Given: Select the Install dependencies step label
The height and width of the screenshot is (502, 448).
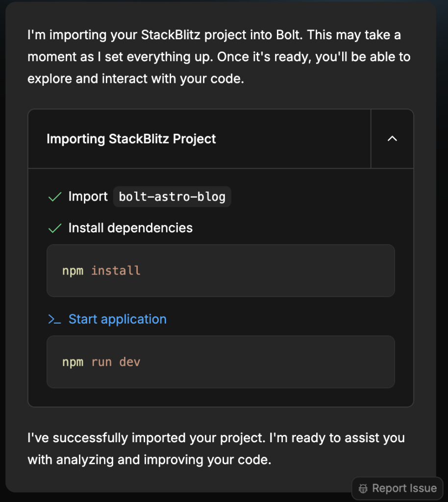Looking at the screenshot, I should point(130,228).
